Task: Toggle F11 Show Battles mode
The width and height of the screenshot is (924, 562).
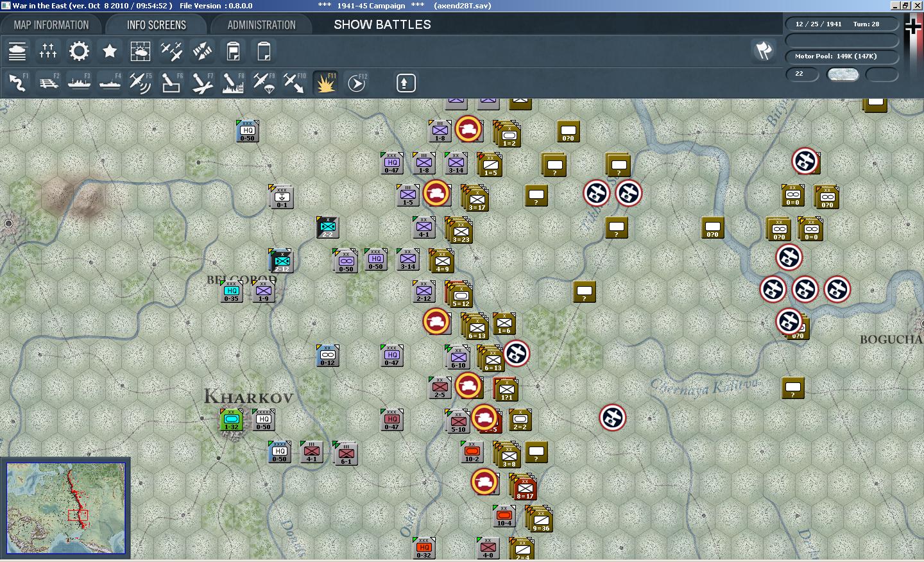Action: point(325,83)
